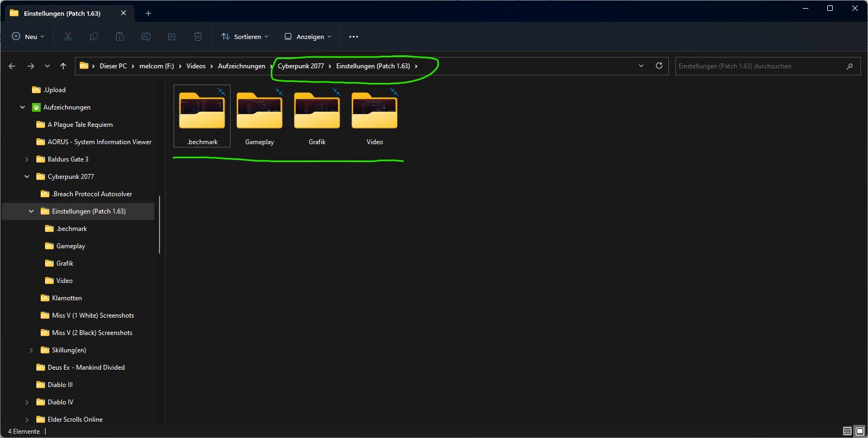This screenshot has width=868, height=438.
Task: Collapse the Cyberpunk 2077 tree node
Action: pos(27,177)
